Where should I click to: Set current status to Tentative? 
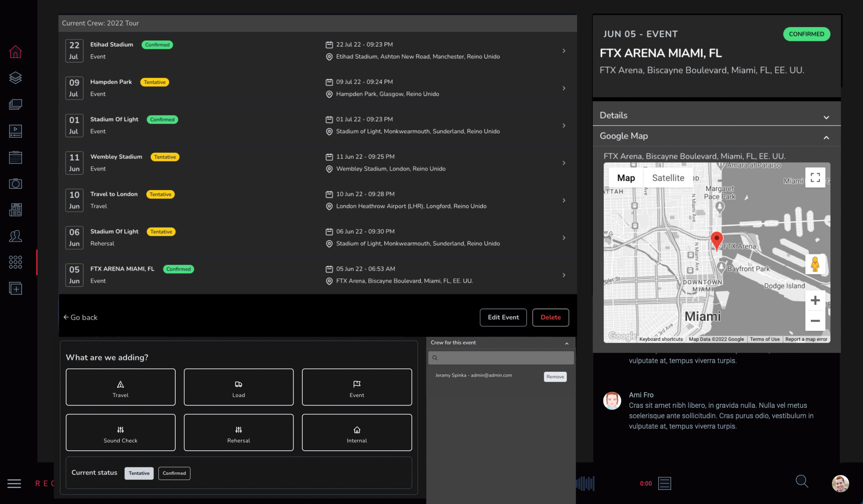coord(139,473)
